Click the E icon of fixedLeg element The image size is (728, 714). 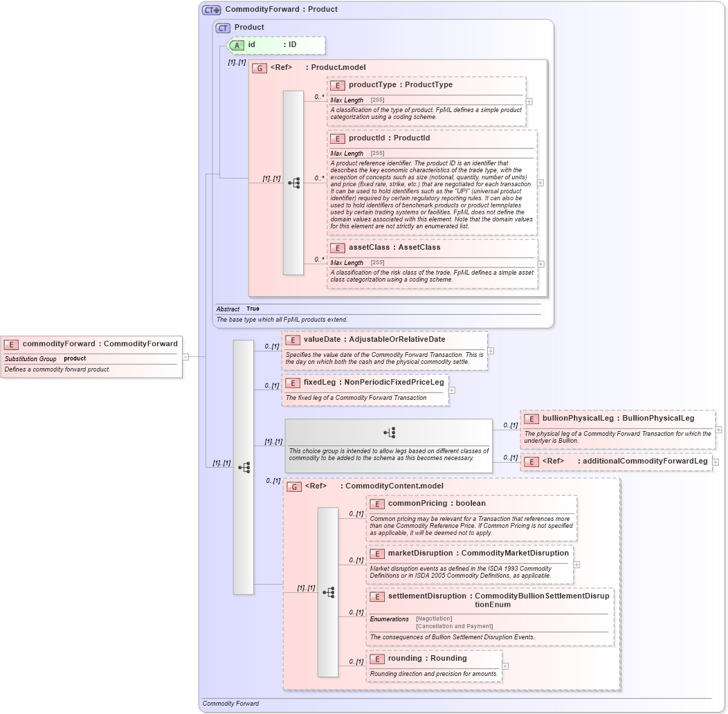pos(293,383)
